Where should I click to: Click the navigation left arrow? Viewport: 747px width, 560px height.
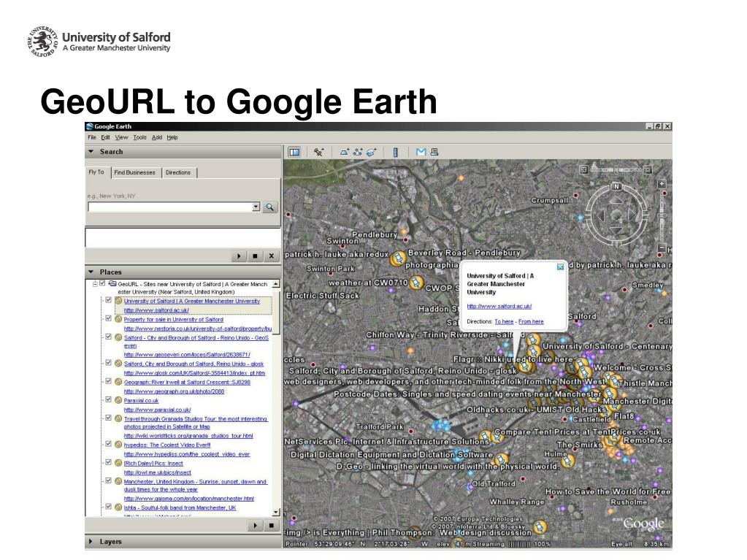click(x=601, y=215)
